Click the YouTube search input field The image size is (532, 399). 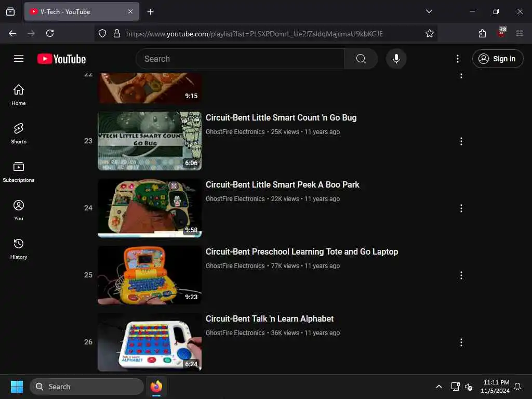pyautogui.click(x=240, y=59)
